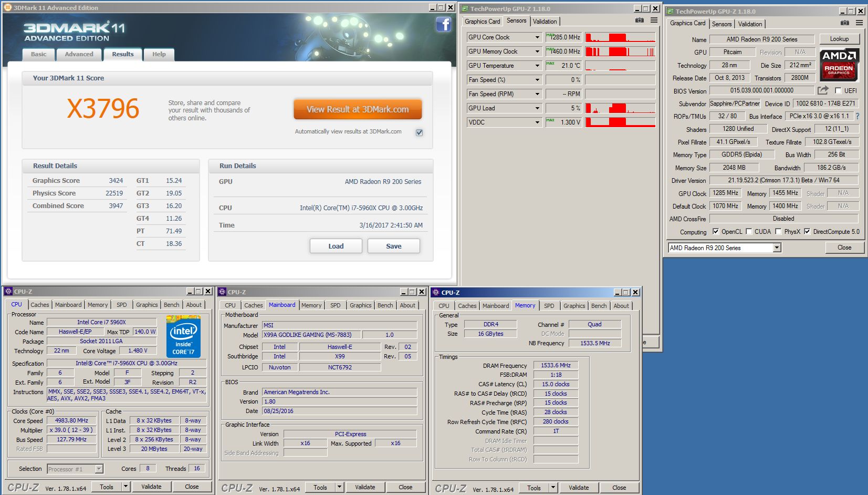Toggle the PhysX computing checkbox
The width and height of the screenshot is (868, 495).
click(x=778, y=231)
